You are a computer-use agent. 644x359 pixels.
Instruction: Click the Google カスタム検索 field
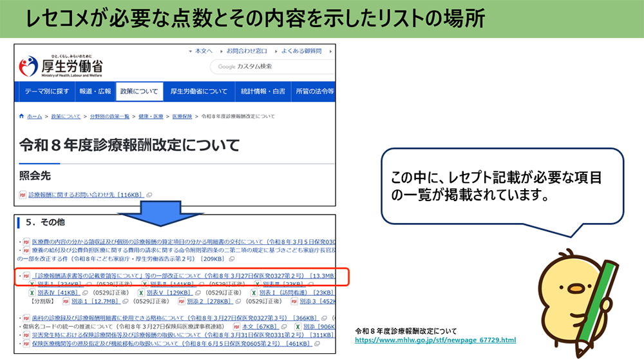click(272, 66)
